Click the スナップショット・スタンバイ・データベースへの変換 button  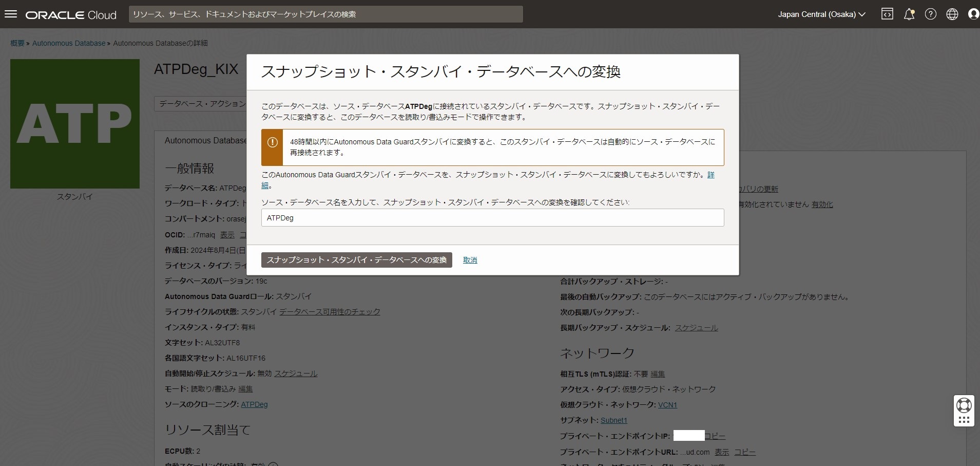356,260
